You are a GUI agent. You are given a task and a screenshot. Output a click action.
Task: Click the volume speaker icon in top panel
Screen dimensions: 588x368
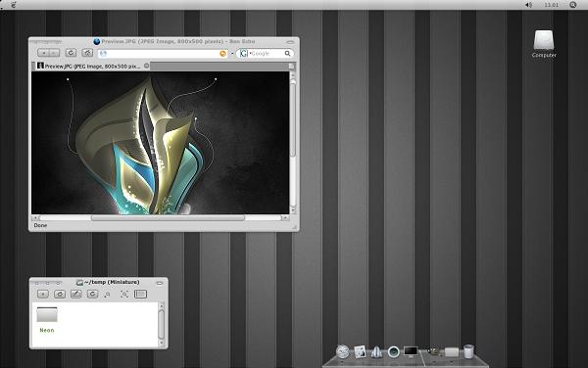click(528, 5)
